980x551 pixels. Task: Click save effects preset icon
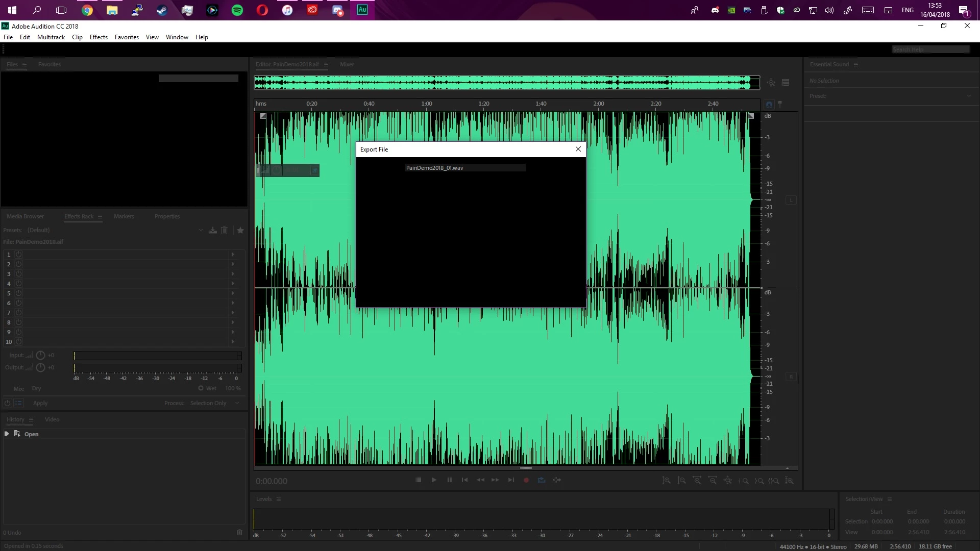pyautogui.click(x=213, y=231)
